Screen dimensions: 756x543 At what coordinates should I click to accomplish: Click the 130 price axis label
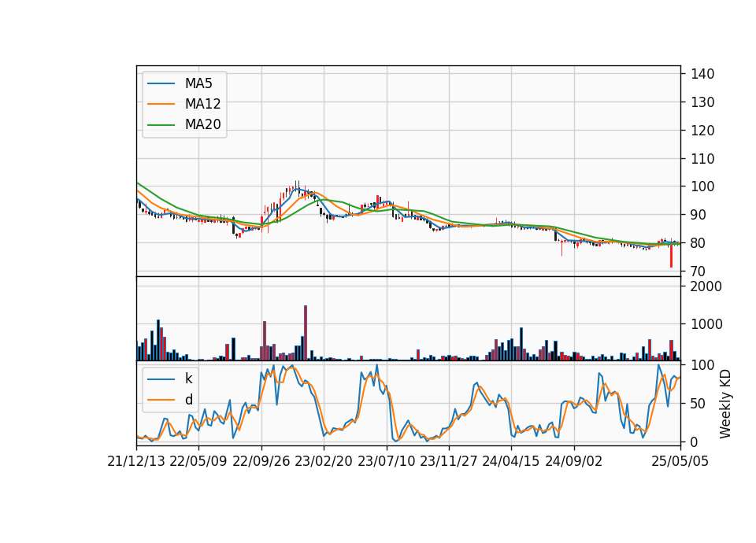click(702, 102)
